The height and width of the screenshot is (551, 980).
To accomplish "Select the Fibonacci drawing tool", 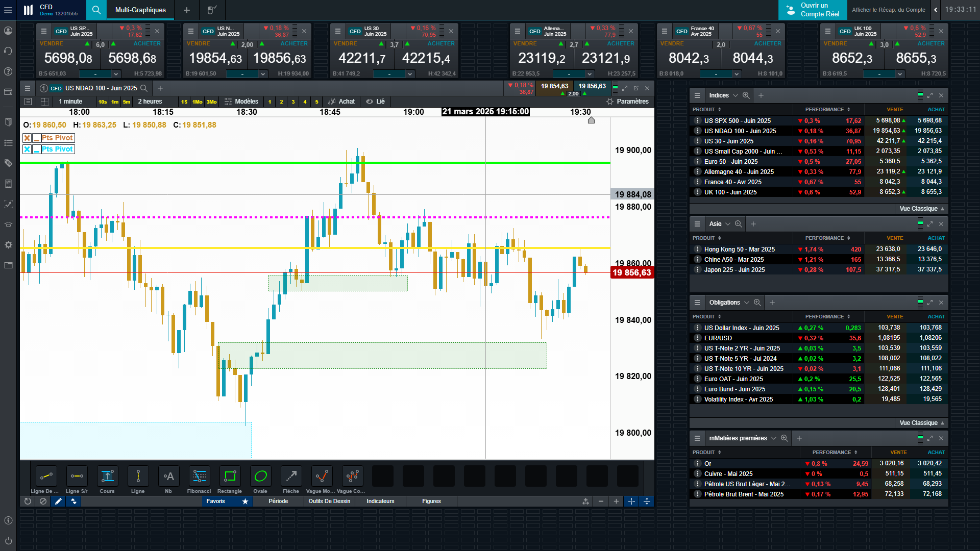I will coord(199,477).
